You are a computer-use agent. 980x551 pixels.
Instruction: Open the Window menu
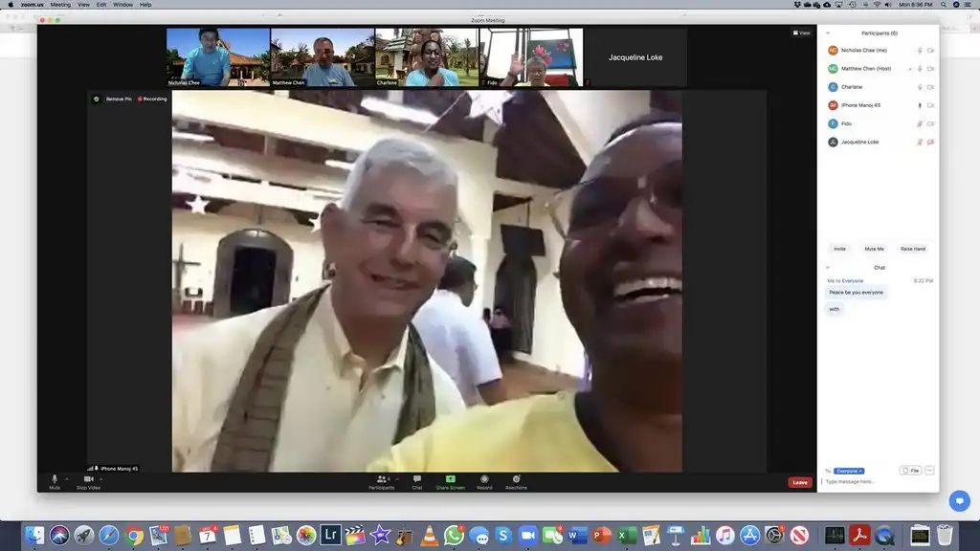click(122, 5)
